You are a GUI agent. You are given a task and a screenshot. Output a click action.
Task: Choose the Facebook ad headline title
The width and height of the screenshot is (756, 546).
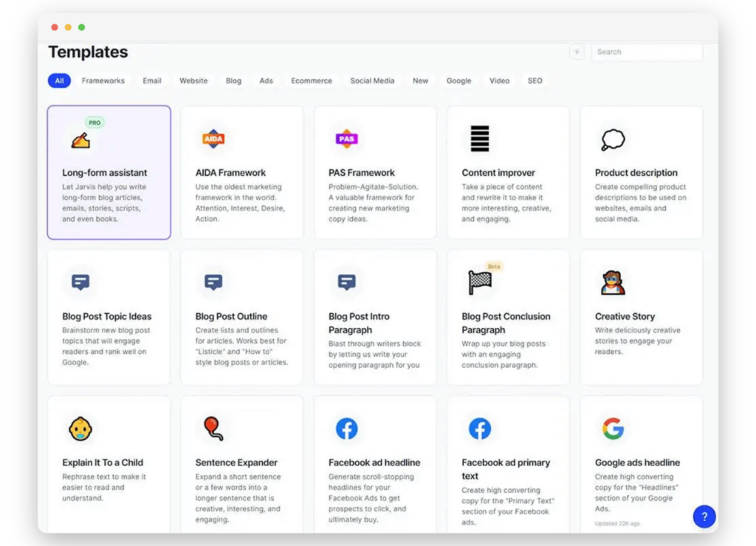374,463
